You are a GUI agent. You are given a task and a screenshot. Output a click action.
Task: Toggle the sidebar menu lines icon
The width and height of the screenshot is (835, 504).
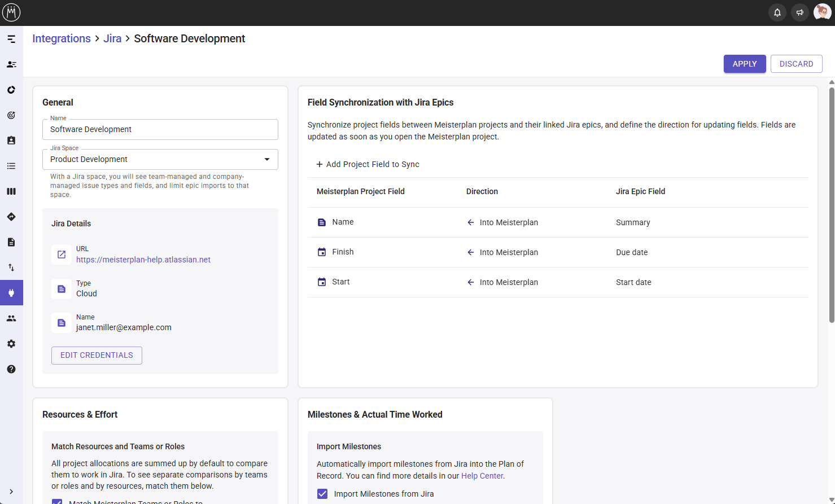tap(11, 39)
